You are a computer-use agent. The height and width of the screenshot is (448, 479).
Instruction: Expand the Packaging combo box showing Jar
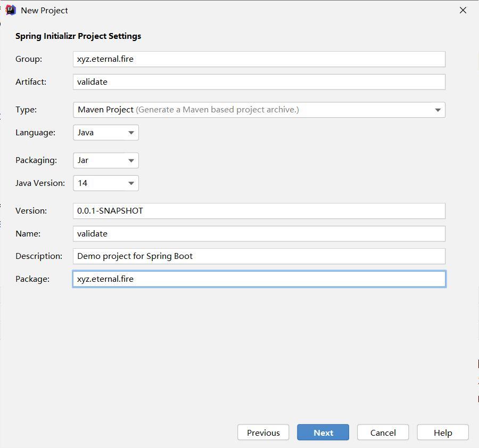106,160
